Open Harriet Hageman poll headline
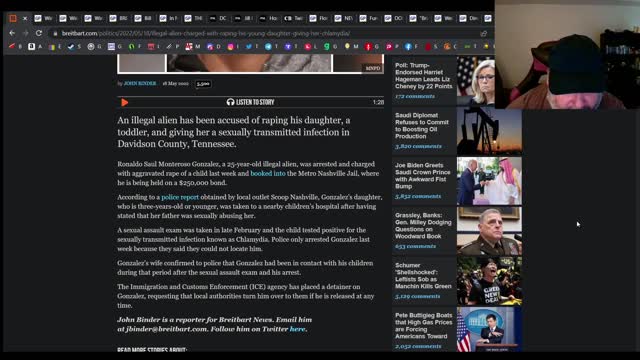640x360 pixels. pyautogui.click(x=423, y=76)
